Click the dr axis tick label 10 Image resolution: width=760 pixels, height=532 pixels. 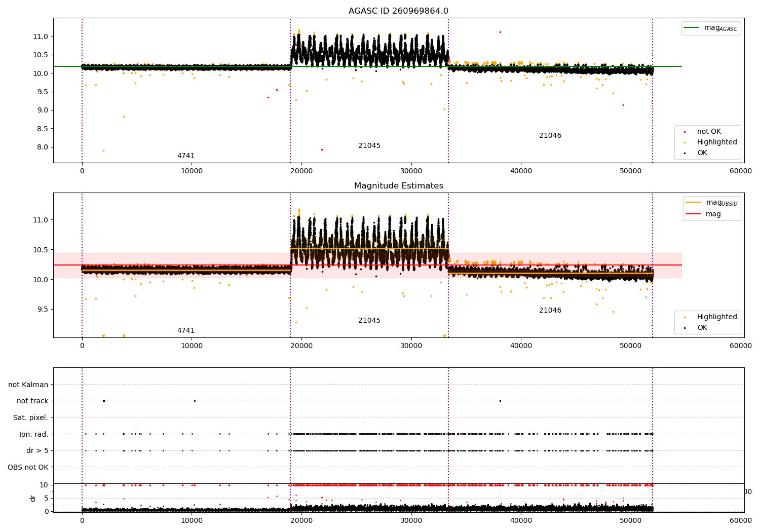coord(44,485)
